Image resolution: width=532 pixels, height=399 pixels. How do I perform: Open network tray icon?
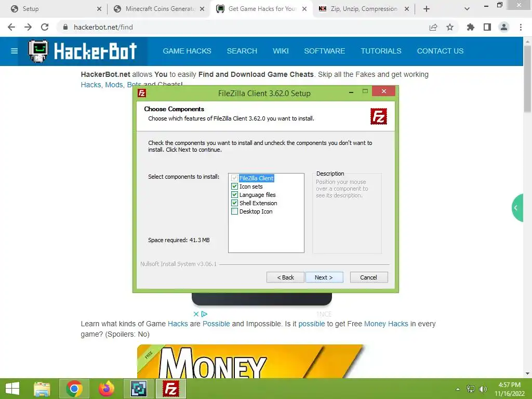point(471,389)
